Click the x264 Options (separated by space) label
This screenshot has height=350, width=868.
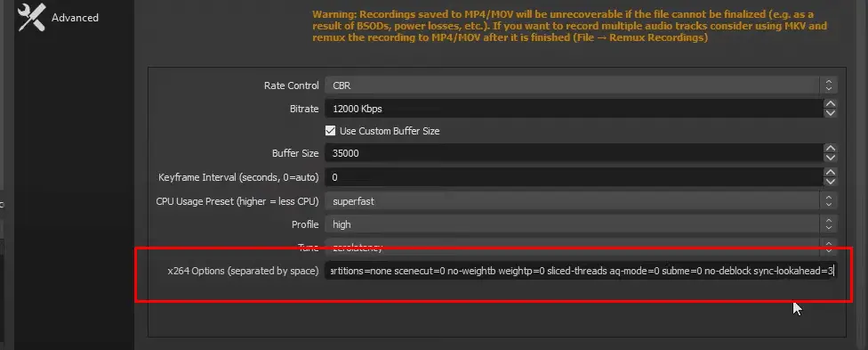tap(243, 271)
